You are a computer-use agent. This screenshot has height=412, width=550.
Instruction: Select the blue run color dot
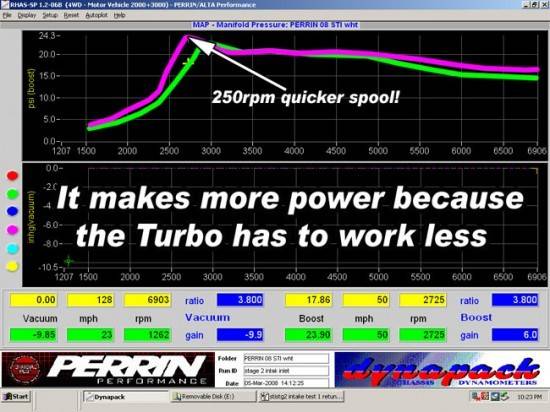pos(12,211)
